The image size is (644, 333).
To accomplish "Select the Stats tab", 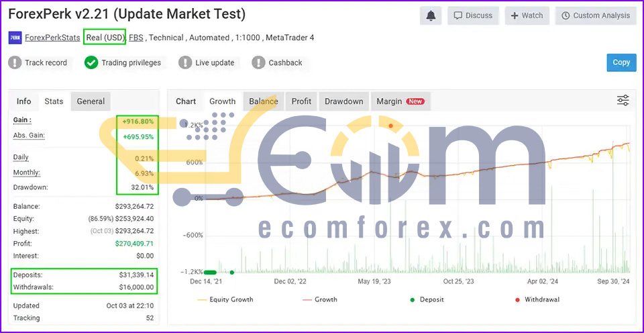I will tap(54, 101).
